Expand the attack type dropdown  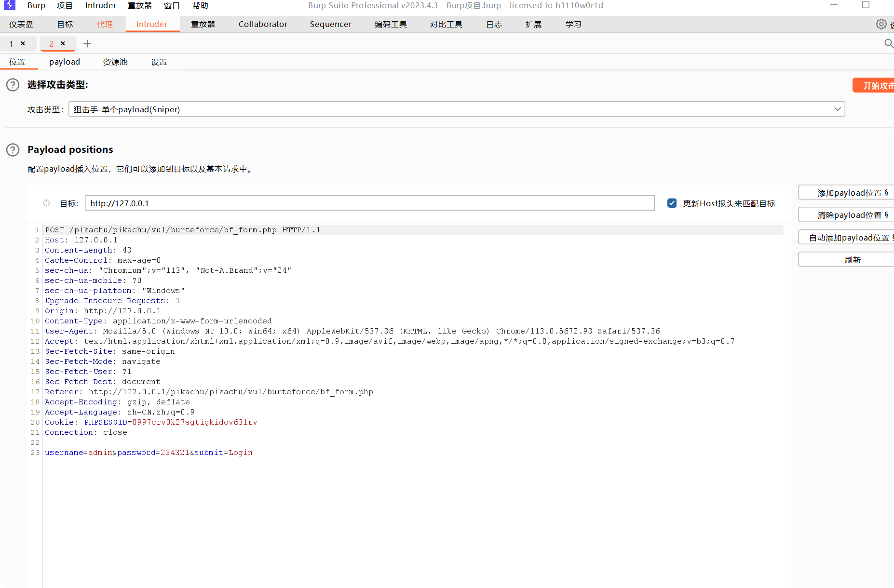pos(838,109)
